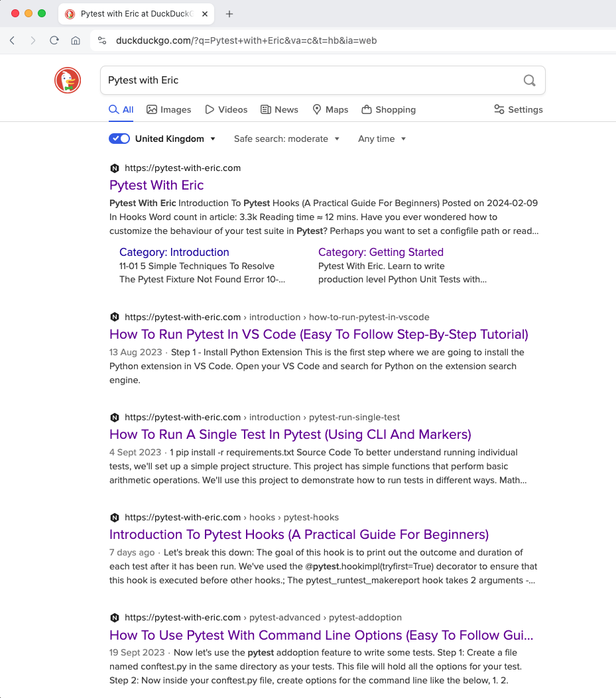Open a new browser tab with plus
This screenshot has height=698, width=616.
click(229, 14)
